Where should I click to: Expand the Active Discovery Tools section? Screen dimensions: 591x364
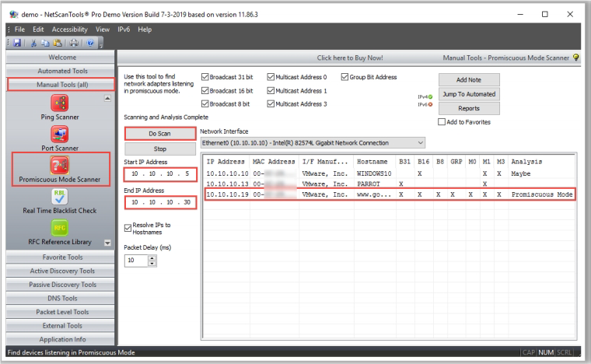pos(61,271)
